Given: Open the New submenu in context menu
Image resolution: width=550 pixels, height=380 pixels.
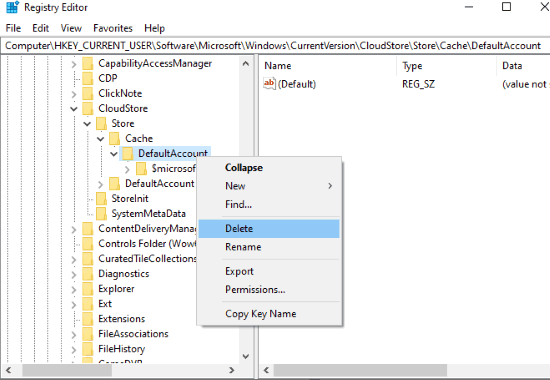Looking at the screenshot, I should pyautogui.click(x=269, y=186).
